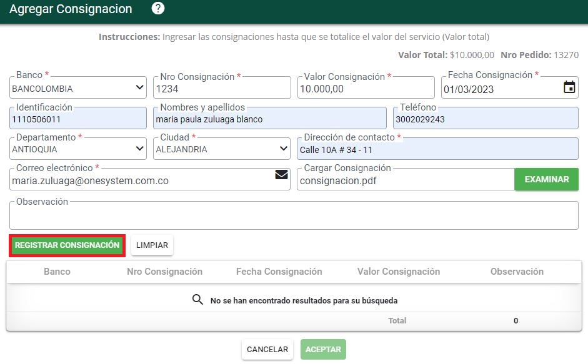
Task: Click the envelope icon in Correo electrónico
Action: [281, 175]
